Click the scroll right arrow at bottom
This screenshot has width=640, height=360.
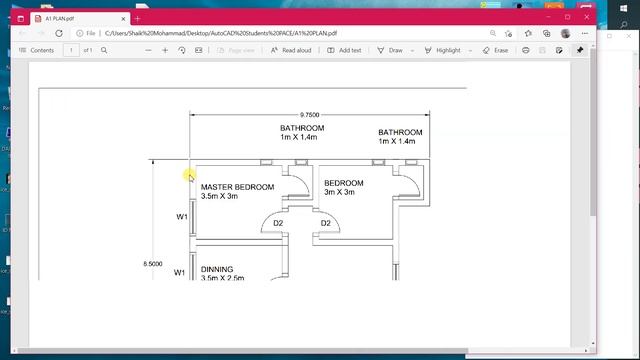(586, 351)
